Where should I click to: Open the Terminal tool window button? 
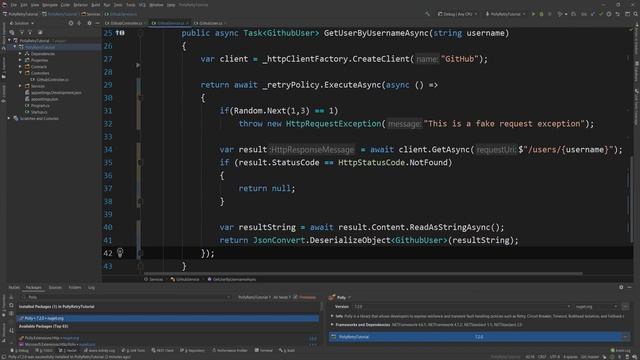coord(264,350)
